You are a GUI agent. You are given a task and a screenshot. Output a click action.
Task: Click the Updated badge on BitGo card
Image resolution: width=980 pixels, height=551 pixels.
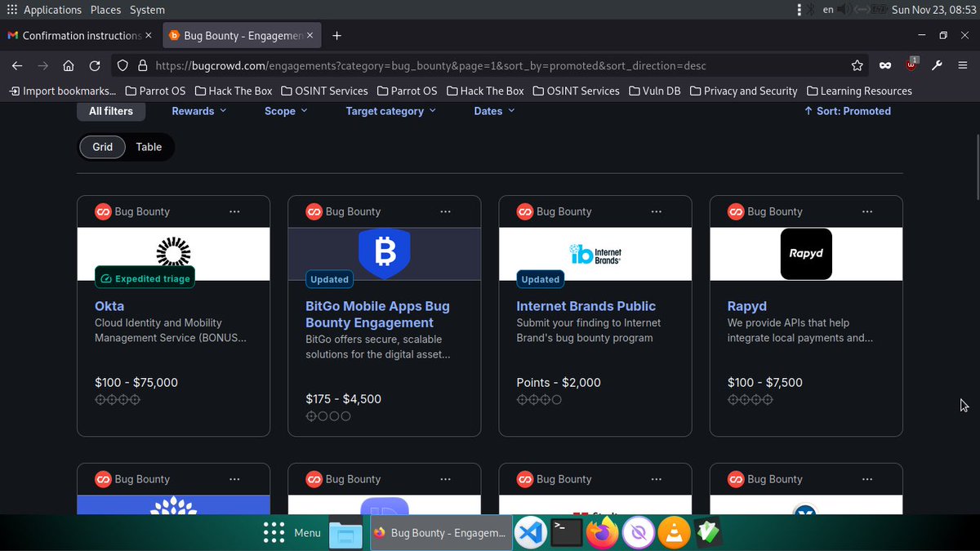tap(329, 279)
